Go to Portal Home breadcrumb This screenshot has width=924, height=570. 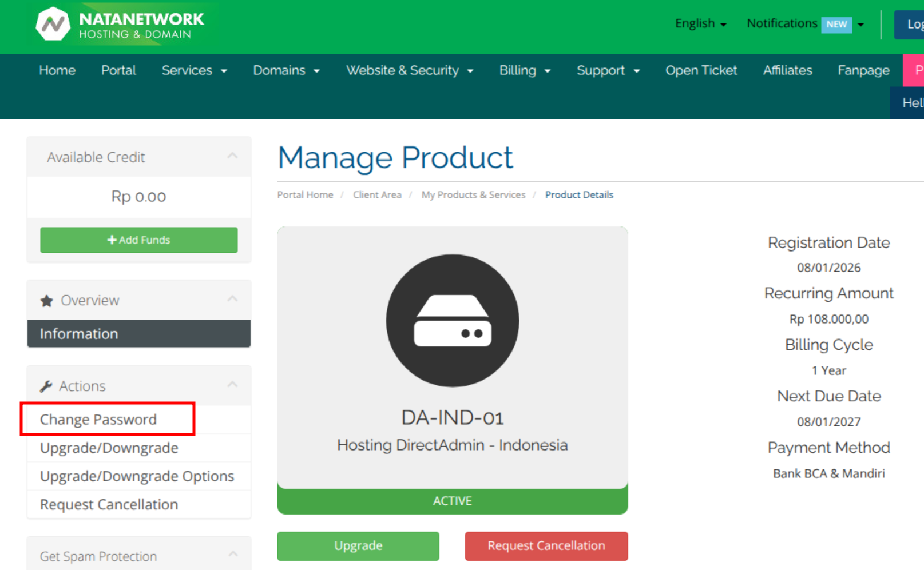pos(305,195)
